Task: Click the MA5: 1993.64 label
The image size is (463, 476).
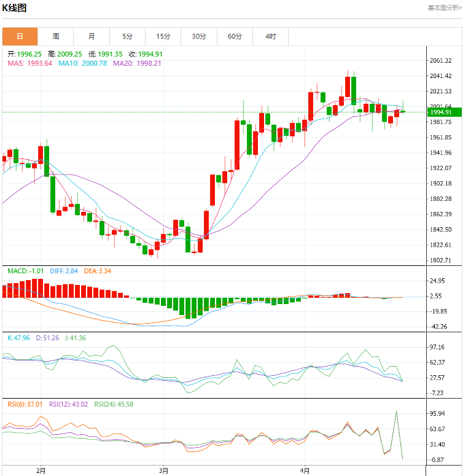Action: pyautogui.click(x=29, y=63)
